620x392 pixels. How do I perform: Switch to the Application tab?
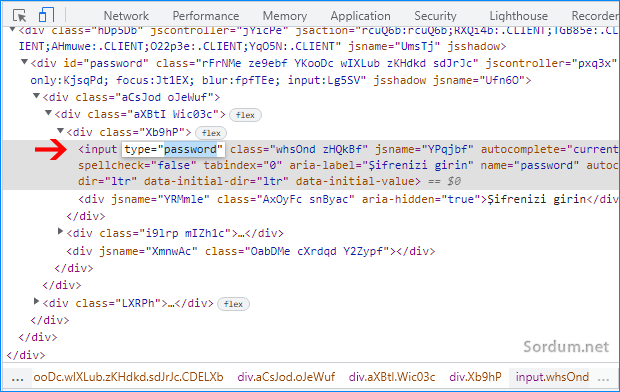(x=360, y=16)
